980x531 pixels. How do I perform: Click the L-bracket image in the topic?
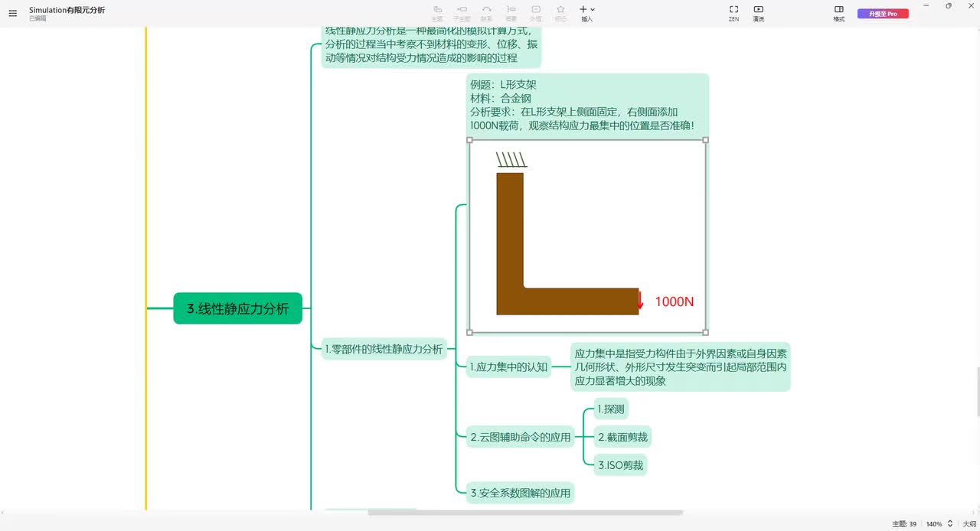coord(587,236)
